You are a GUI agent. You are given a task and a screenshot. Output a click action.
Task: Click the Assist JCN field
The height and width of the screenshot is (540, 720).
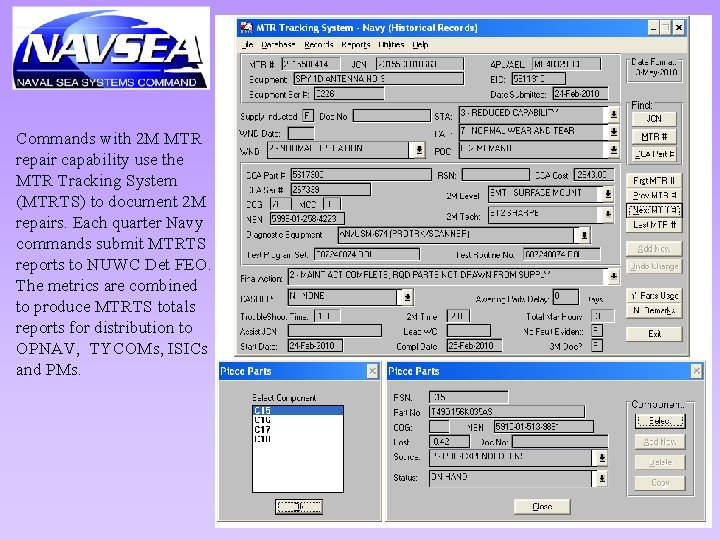[335, 331]
